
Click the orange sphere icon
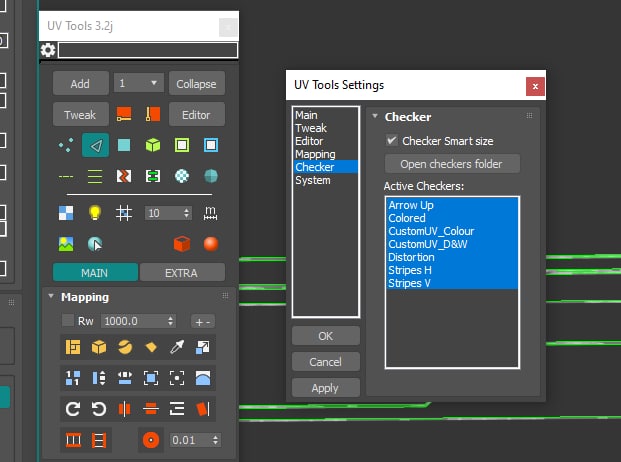click(x=211, y=244)
